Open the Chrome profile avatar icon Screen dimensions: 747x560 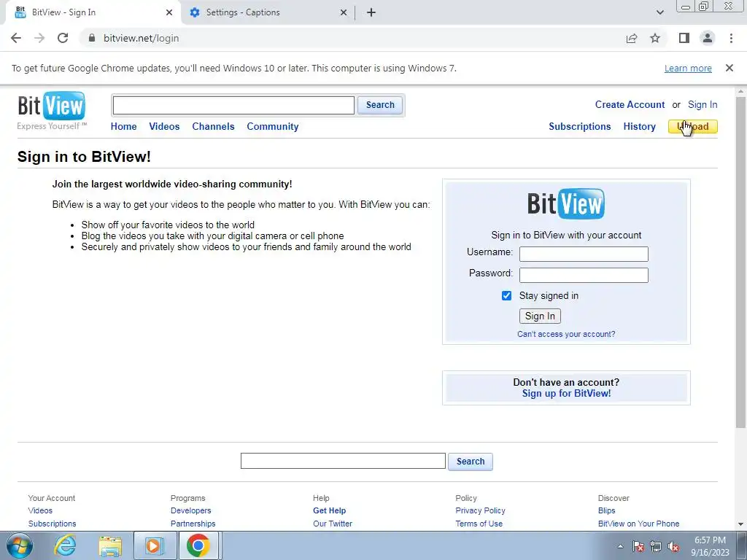(708, 38)
